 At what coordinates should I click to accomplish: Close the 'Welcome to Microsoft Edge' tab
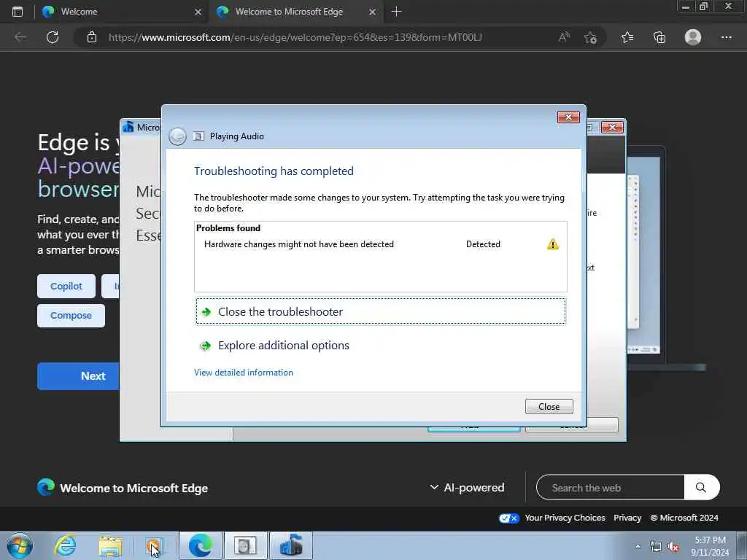point(373,12)
